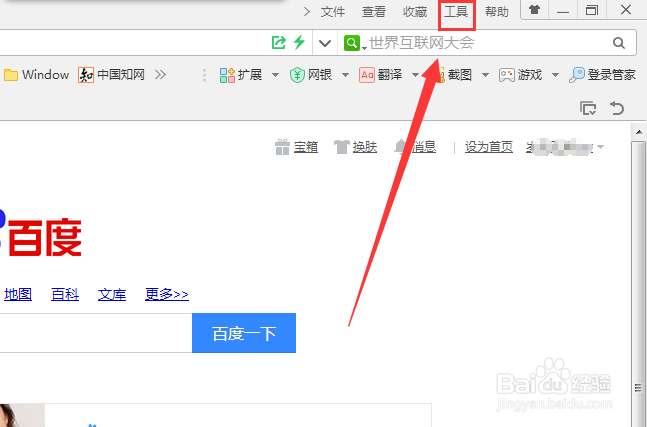Open the 地图 link
This screenshot has height=427, width=647.
(x=18, y=294)
